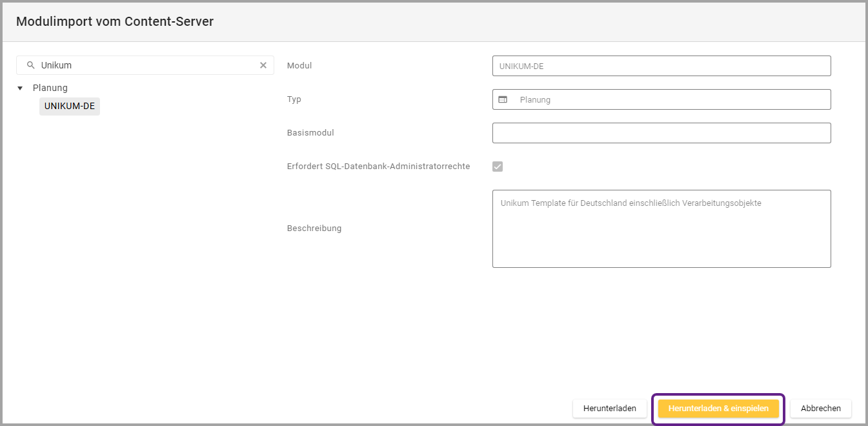The height and width of the screenshot is (426, 868).
Task: Cancel the dialog with Abbrechen
Action: tap(820, 409)
